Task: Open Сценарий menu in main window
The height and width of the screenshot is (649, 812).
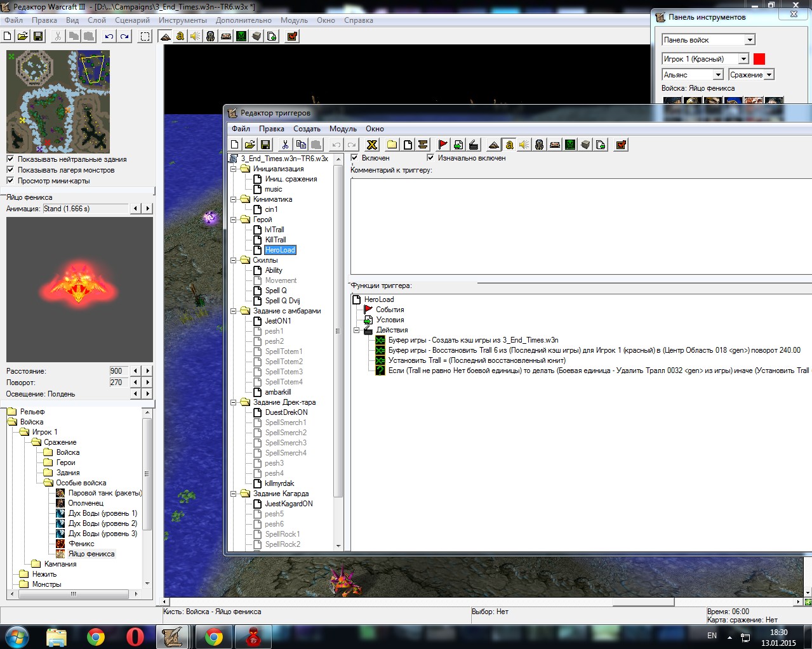Action: click(x=132, y=20)
